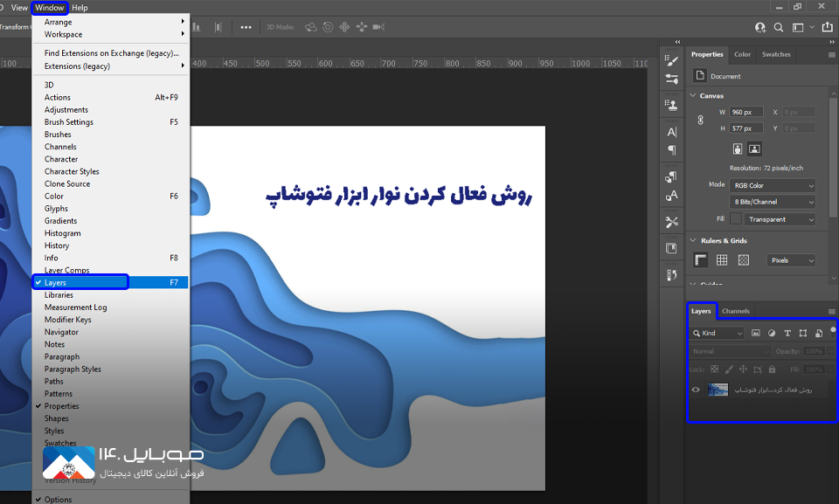Open the View menu

pyautogui.click(x=19, y=8)
